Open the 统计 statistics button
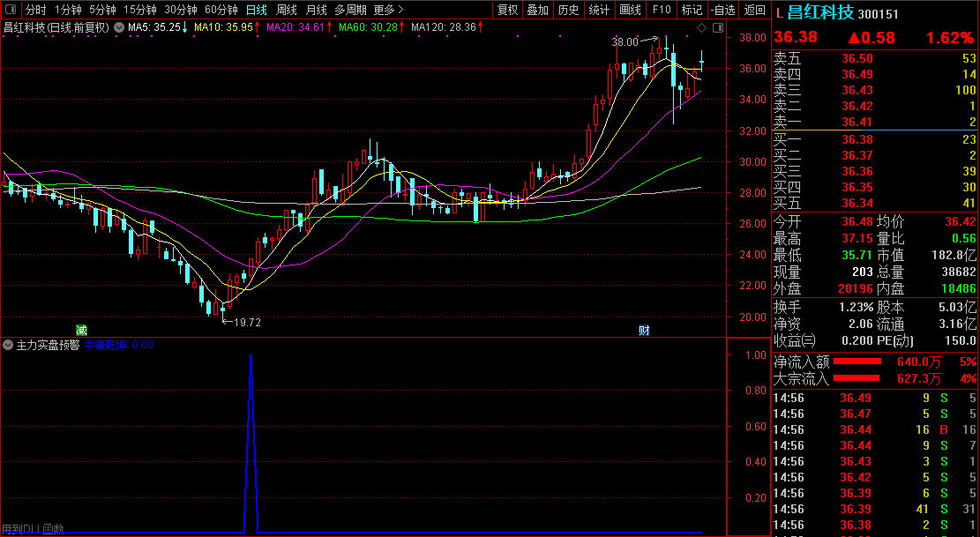This screenshot has height=537, width=980. click(x=599, y=10)
